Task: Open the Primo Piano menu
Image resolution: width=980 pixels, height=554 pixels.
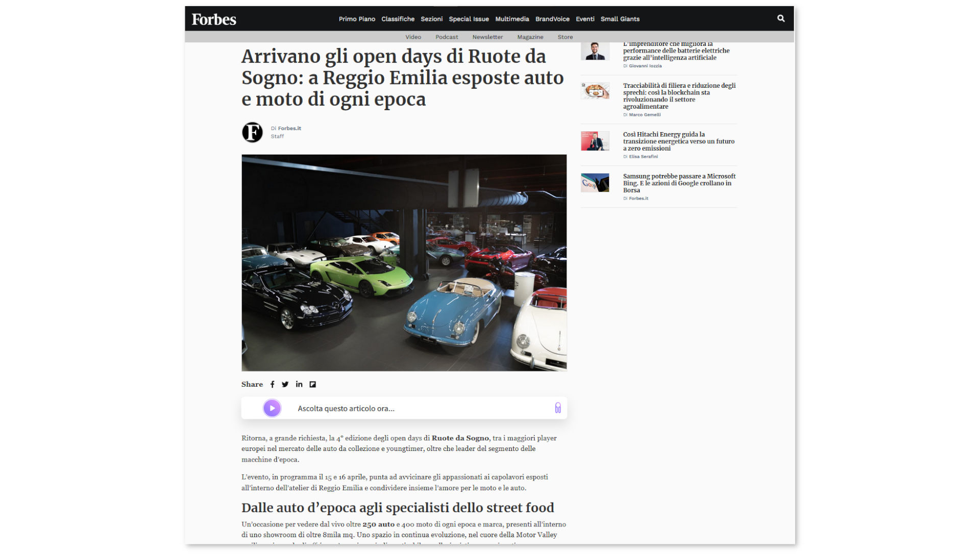Action: [x=357, y=19]
